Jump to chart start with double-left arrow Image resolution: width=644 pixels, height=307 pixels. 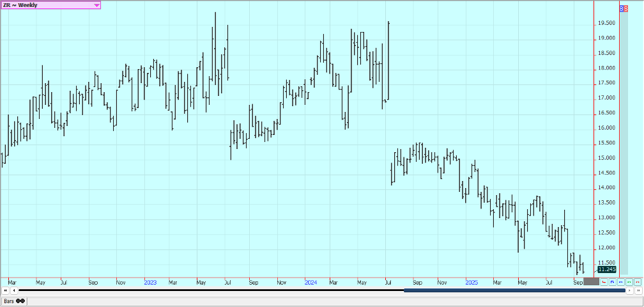[5, 290]
